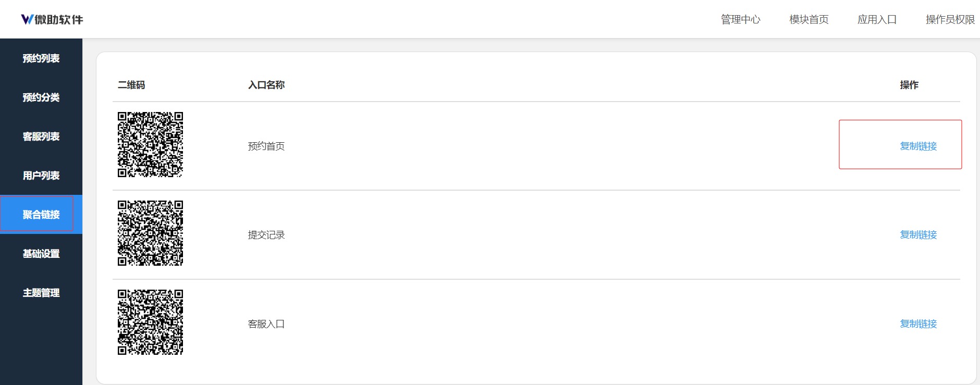Screen dimensions: 980x385
Task: Open 管理中心 in top navigation
Action: tap(740, 19)
